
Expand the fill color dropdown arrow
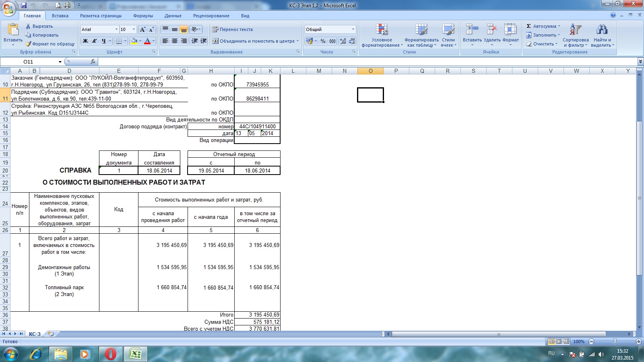140,41
